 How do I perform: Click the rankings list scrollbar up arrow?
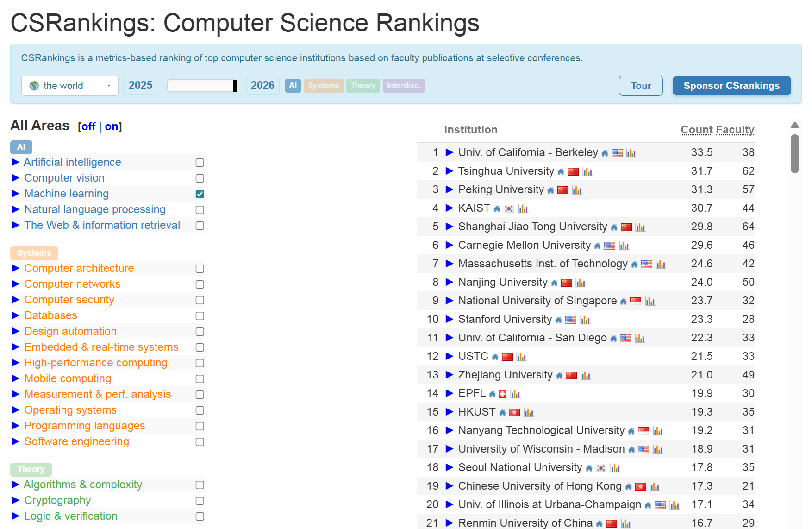coord(795,125)
